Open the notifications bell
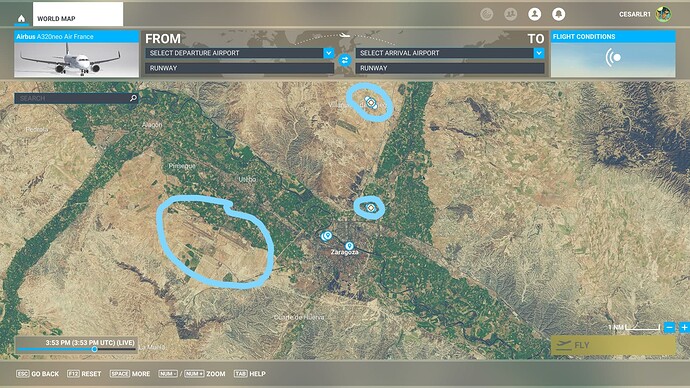 tap(558, 14)
